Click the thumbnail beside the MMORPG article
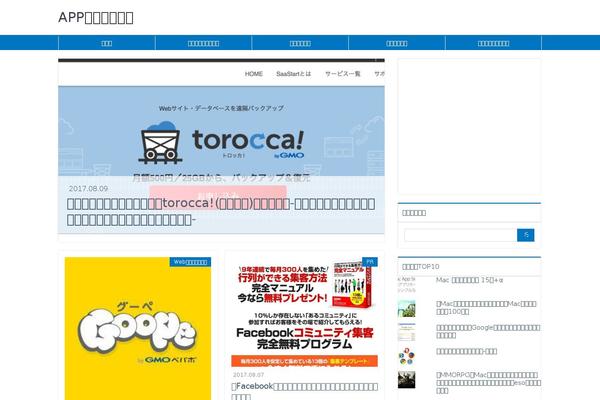This screenshot has width=600, height=400. [x=406, y=380]
